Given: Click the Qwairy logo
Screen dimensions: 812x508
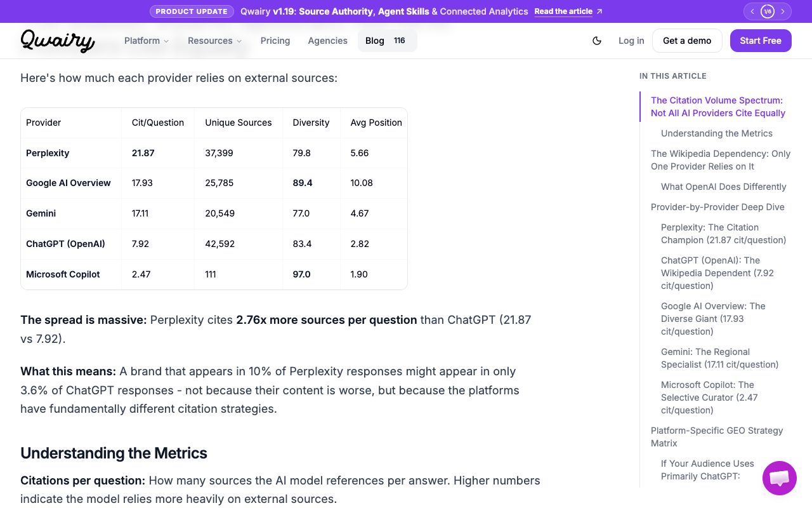Looking at the screenshot, I should click(58, 41).
